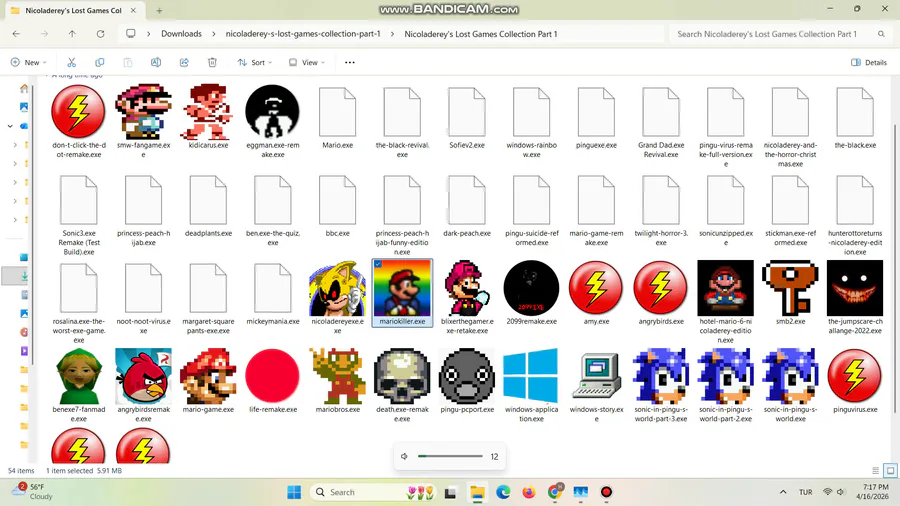
Task: Uncheck the mariokiller.exe selection checkbox
Action: (x=378, y=264)
